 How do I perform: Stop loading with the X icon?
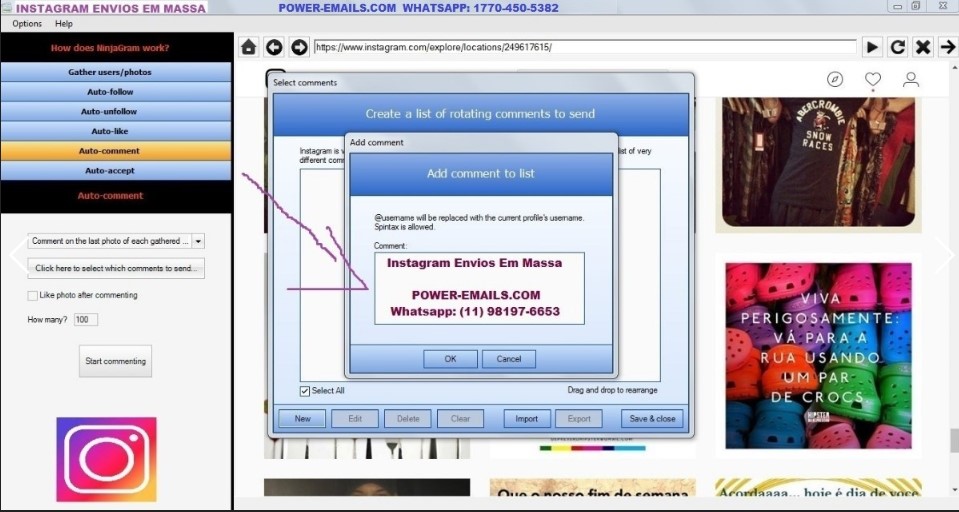pyautogui.click(x=923, y=47)
